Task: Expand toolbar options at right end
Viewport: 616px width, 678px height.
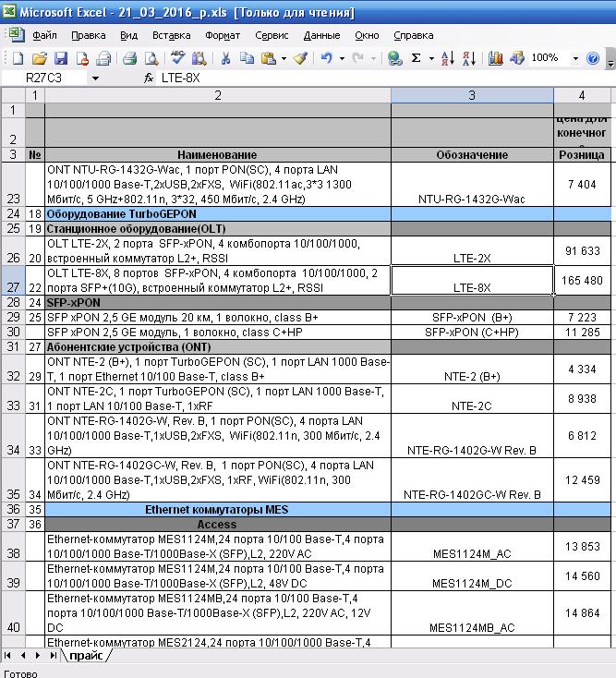Action: point(610,58)
